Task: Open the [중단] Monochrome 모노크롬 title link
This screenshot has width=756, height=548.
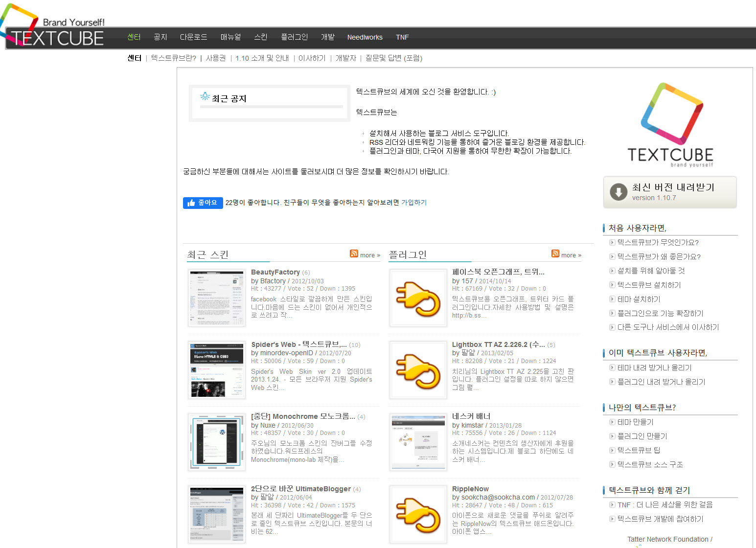Action: pos(303,416)
